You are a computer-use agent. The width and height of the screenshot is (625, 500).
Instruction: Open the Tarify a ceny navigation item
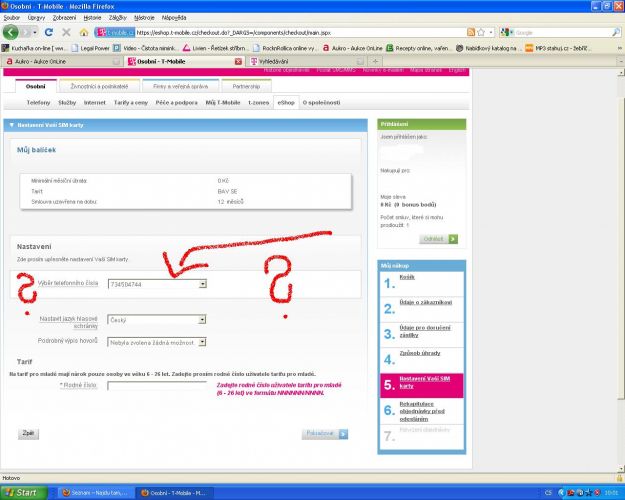(131, 103)
